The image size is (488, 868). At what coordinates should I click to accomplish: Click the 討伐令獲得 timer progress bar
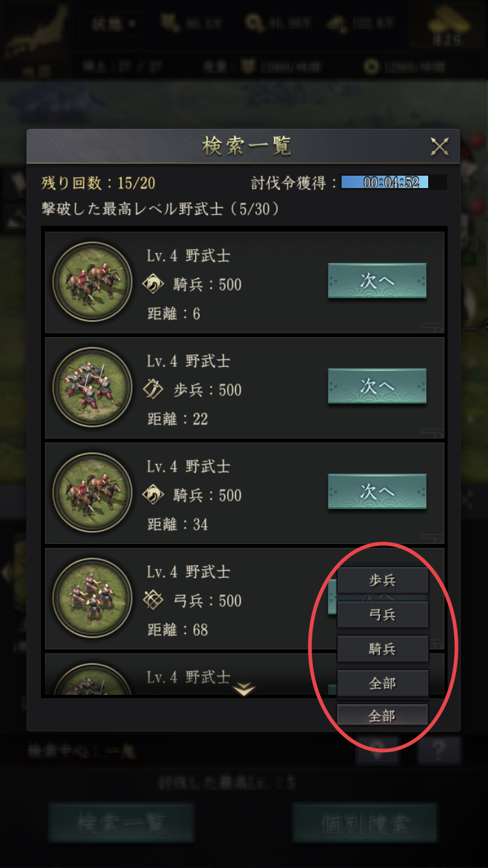[394, 182]
